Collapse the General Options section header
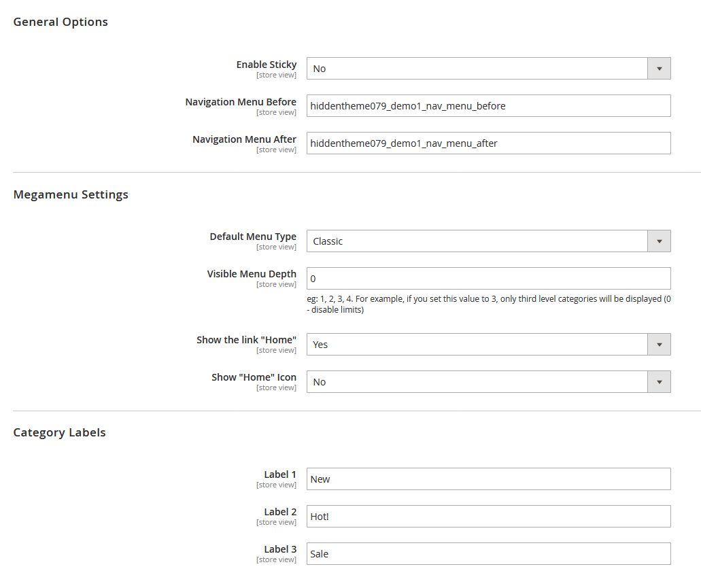The height and width of the screenshot is (588, 701). pyautogui.click(x=60, y=22)
